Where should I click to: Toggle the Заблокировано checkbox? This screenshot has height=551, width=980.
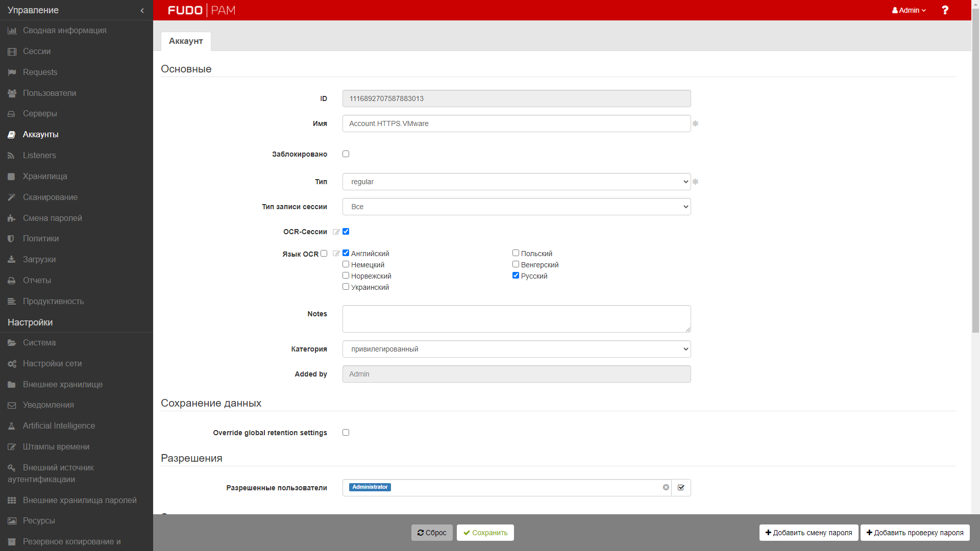pyautogui.click(x=346, y=154)
